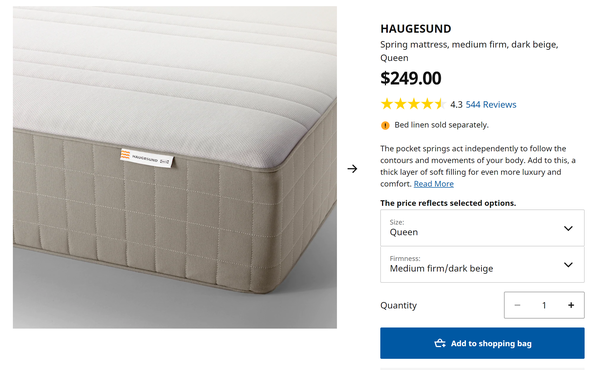The width and height of the screenshot is (600, 370).
Task: Click the plus icon to increase quantity
Action: pos(571,305)
